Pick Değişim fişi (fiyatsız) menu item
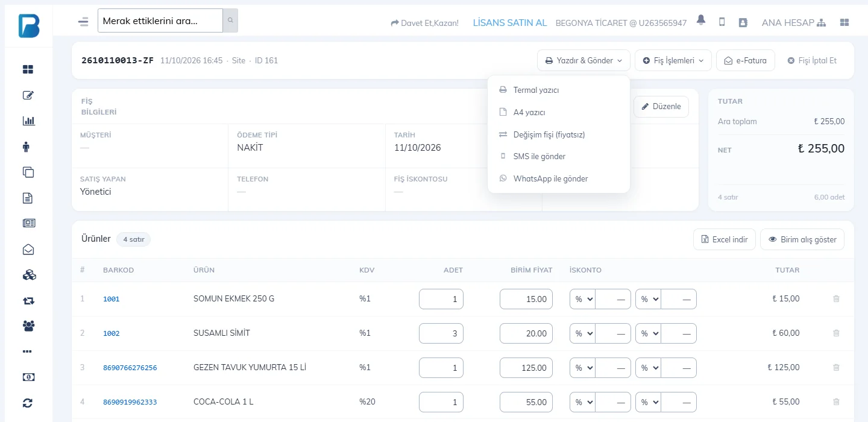The image size is (868, 422). tap(559, 134)
